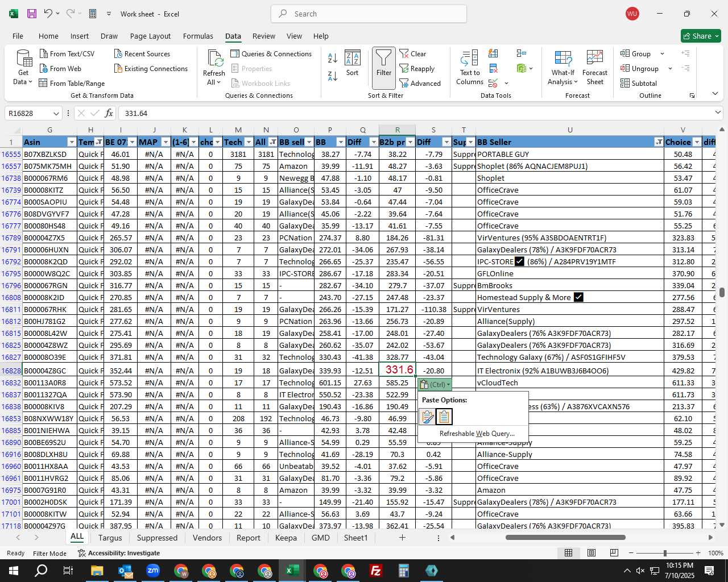
Task: Open the Suppressed sheet tab
Action: pos(157,538)
